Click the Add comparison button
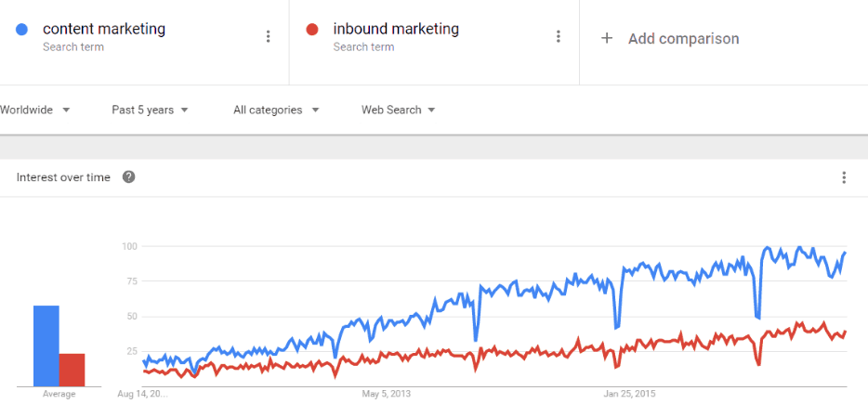 point(683,38)
